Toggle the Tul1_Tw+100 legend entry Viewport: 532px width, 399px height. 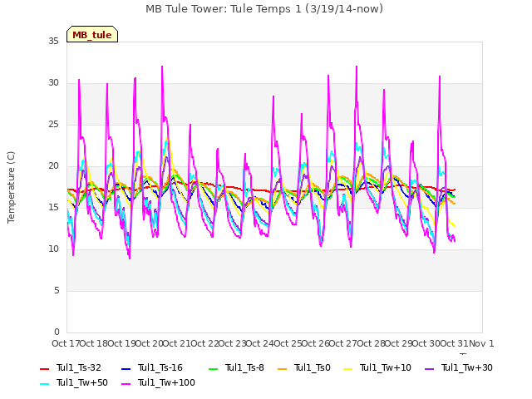click(158, 382)
